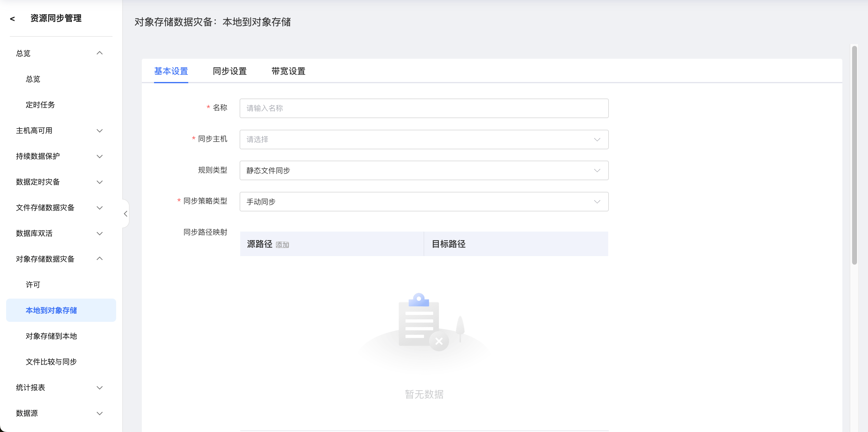Open the 同步主机 dropdown
Screen dimensions: 868x432
[x=424, y=139]
